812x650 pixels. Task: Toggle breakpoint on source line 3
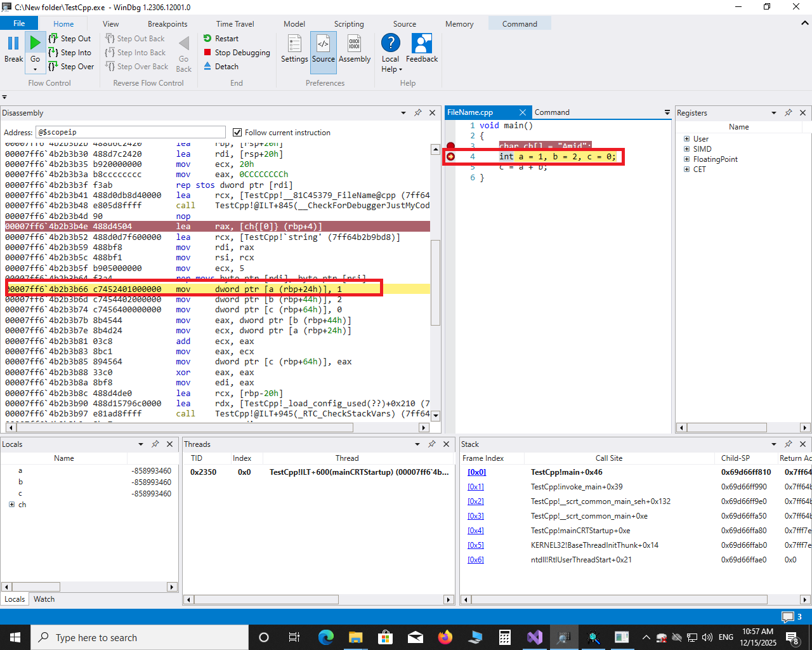(450, 146)
